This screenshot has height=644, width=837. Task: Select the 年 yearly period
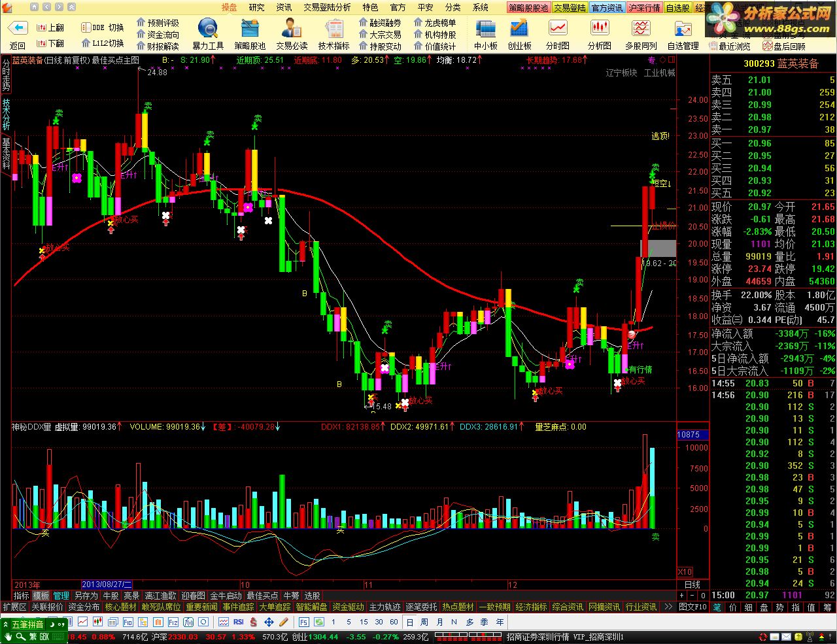point(500,622)
